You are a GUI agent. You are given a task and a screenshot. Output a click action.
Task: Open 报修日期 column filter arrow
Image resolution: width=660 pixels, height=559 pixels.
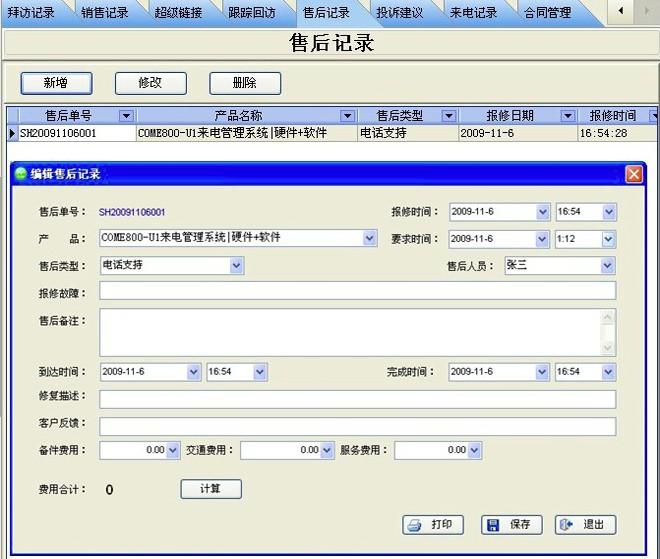(567, 116)
